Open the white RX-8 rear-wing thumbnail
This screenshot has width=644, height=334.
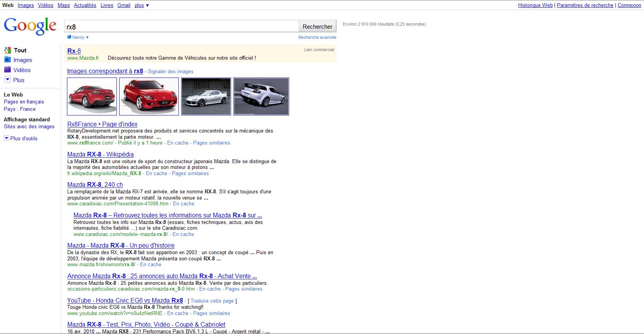(x=261, y=96)
